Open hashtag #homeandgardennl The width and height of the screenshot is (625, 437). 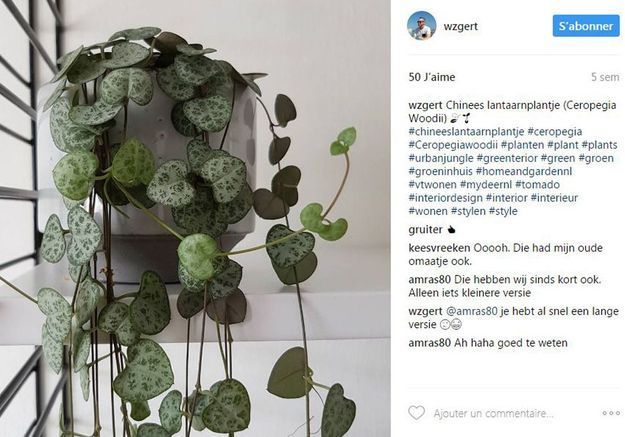pos(524,171)
